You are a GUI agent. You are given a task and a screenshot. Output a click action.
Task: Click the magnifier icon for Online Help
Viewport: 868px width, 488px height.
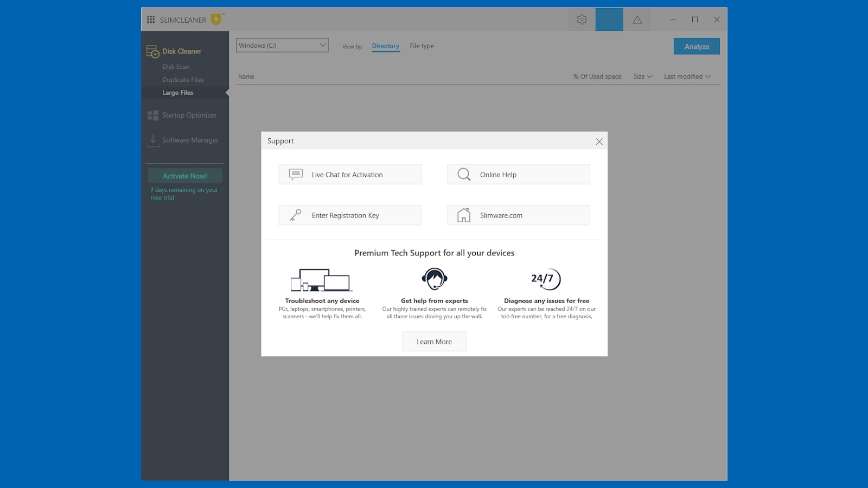click(x=464, y=174)
